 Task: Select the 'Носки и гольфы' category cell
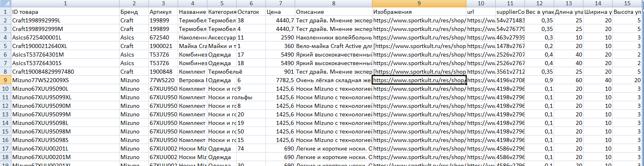click(x=230, y=97)
